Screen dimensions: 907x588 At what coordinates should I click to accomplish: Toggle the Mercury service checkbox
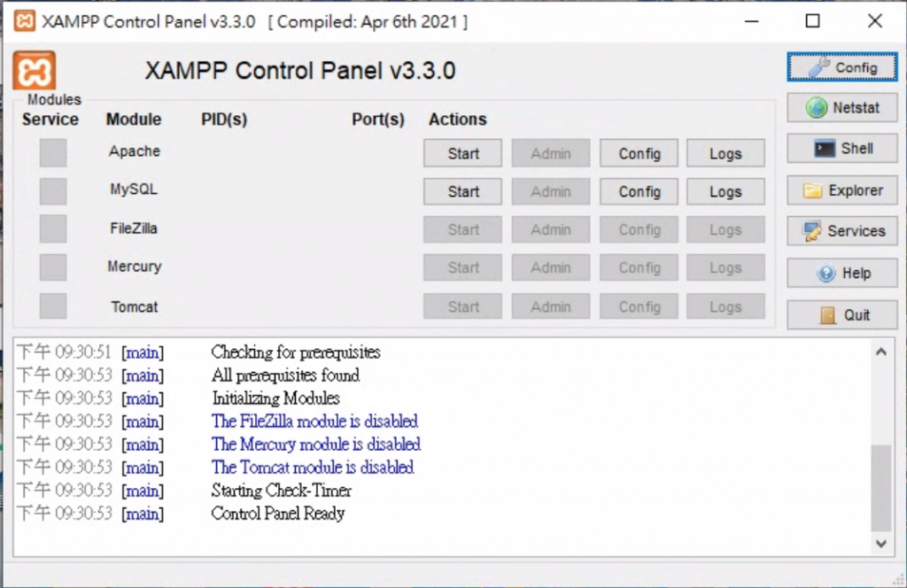pos(53,267)
